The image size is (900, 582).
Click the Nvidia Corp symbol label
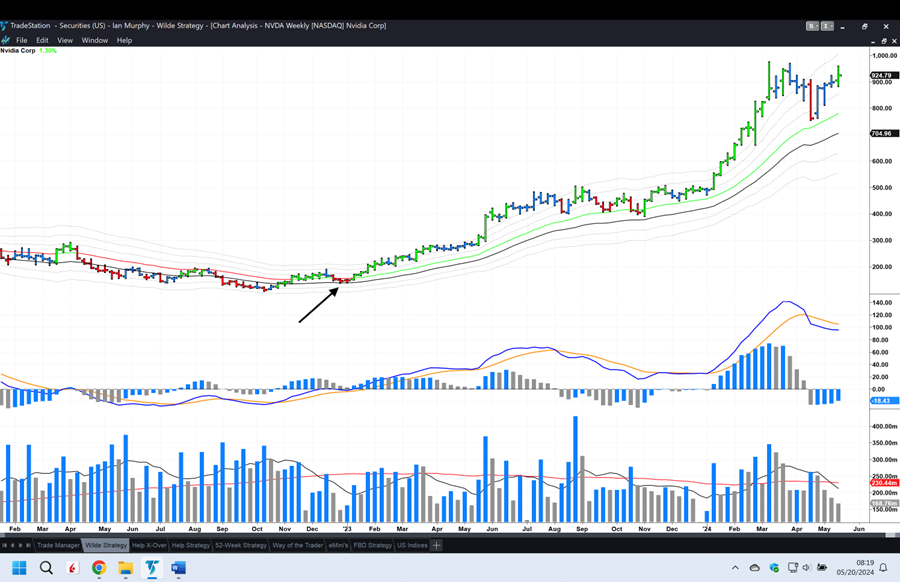coord(18,51)
